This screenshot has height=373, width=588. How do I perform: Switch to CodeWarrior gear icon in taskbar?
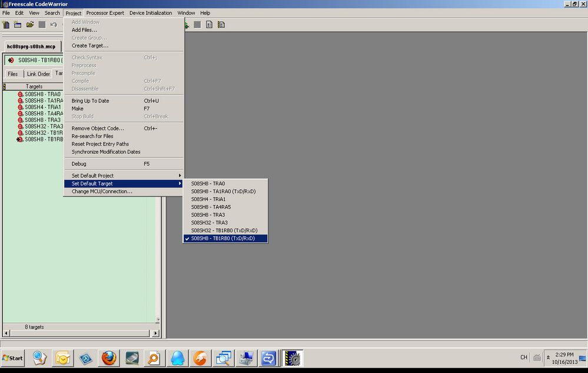point(293,358)
